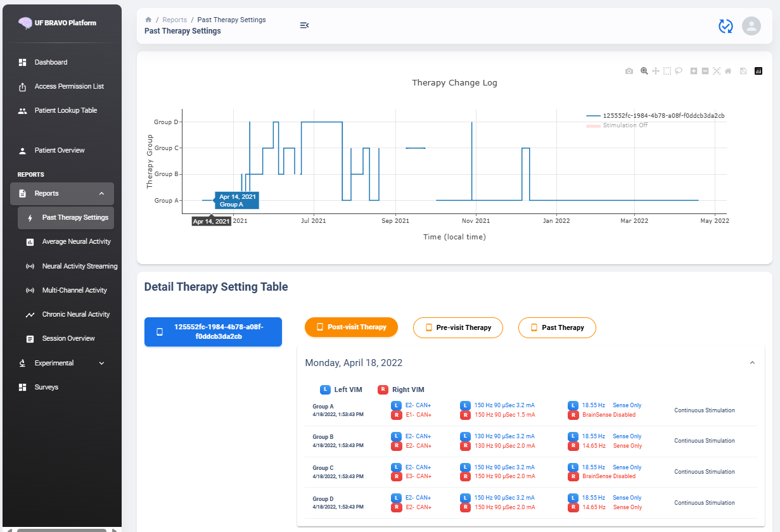
Task: Open Average Neural Activity report
Action: click(x=76, y=242)
